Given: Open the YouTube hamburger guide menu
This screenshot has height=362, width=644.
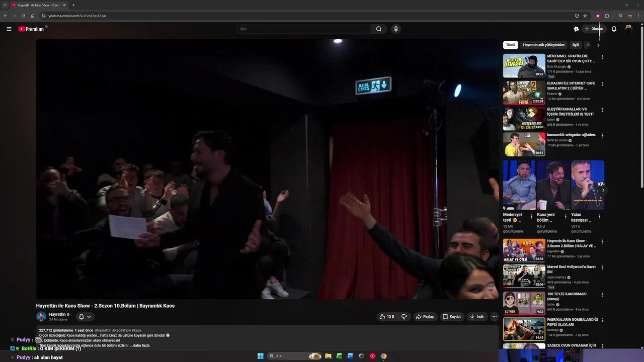Looking at the screenshot, I should [9, 29].
